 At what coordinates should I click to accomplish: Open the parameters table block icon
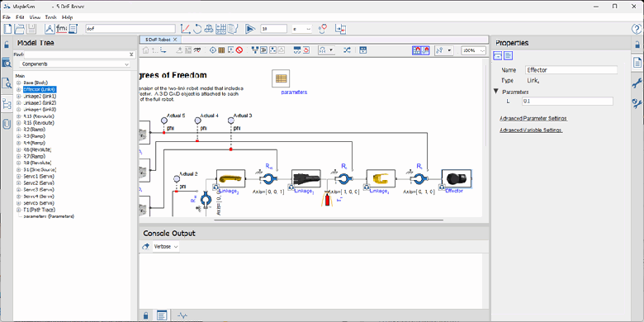coord(281,78)
